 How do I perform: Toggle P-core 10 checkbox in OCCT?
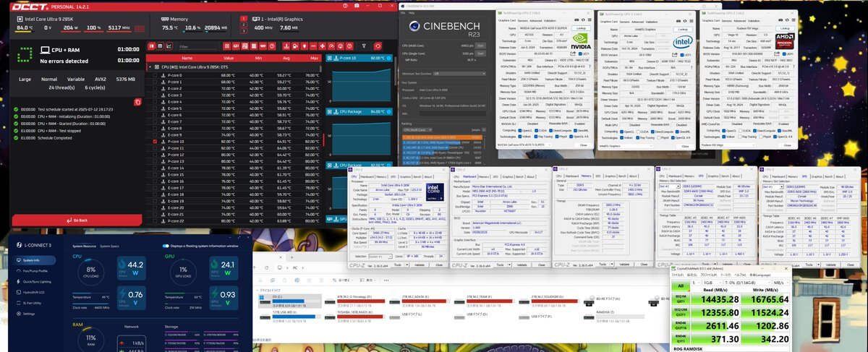(x=153, y=142)
